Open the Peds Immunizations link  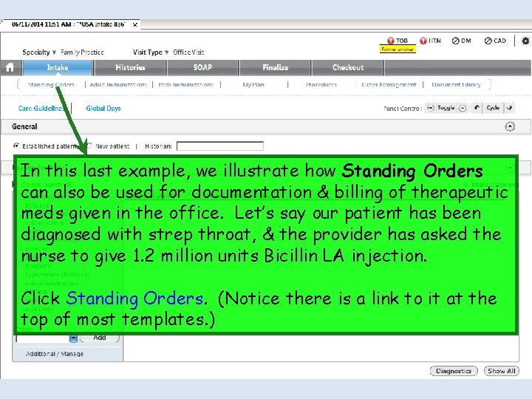pyautogui.click(x=186, y=84)
